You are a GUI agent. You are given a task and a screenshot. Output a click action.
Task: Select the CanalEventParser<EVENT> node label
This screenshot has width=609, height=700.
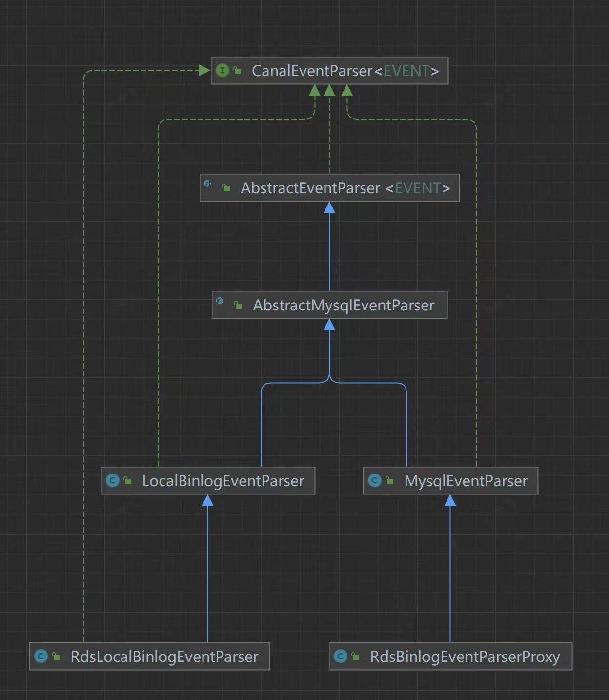point(345,71)
